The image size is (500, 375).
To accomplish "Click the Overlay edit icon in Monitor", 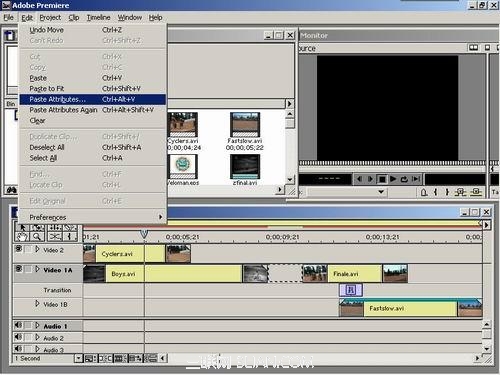I will tap(476, 192).
